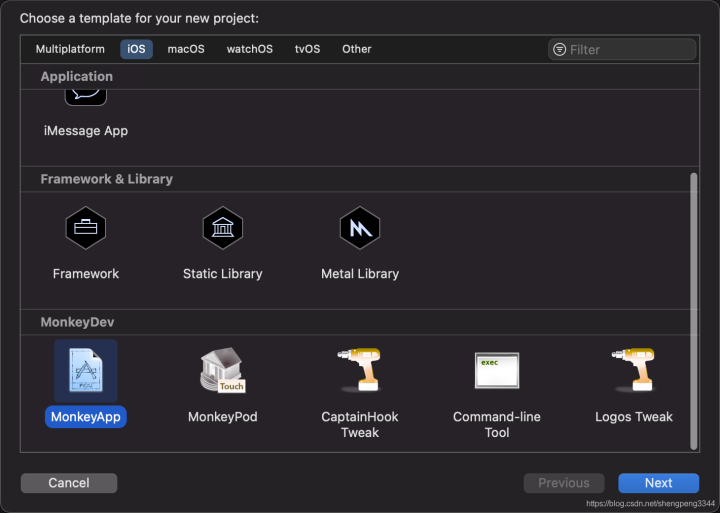Switch to the iOS tab
Image resolution: width=720 pixels, height=513 pixels.
136,49
